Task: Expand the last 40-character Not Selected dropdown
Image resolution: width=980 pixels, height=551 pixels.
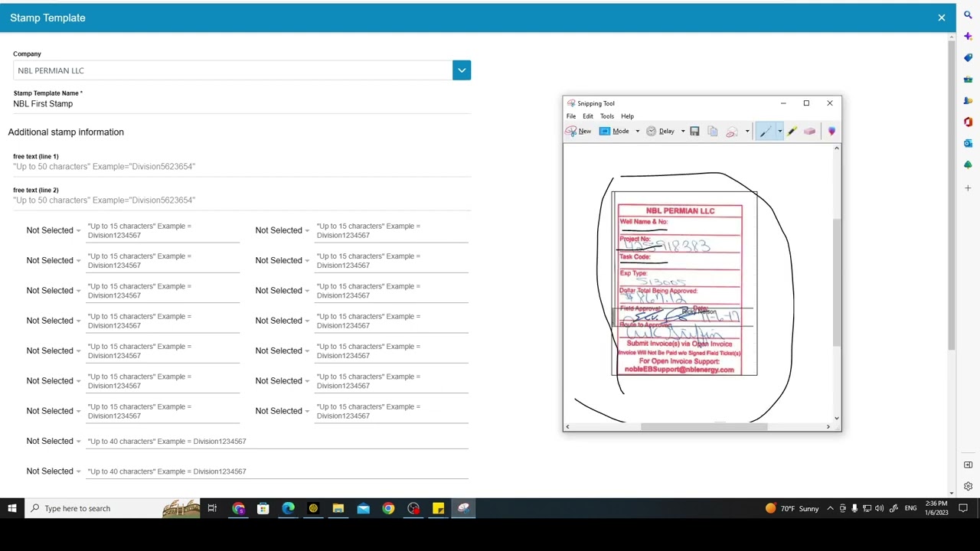Action: pos(53,471)
